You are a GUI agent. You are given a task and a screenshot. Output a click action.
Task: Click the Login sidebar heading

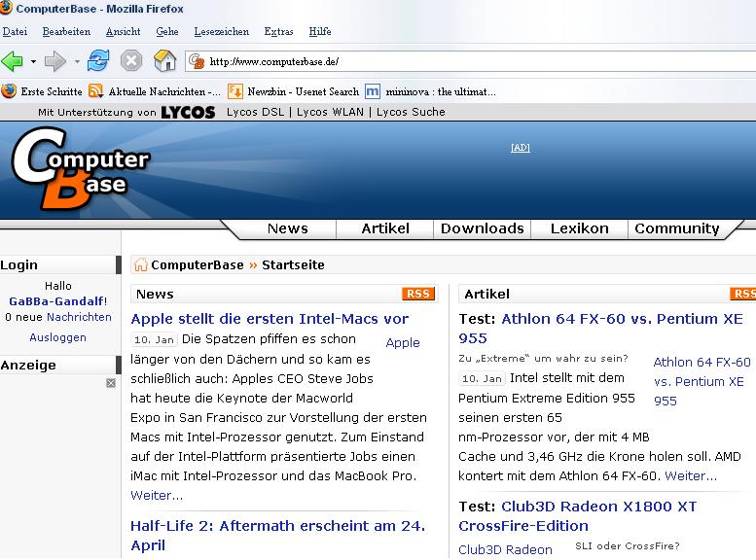pyautogui.click(x=18, y=265)
